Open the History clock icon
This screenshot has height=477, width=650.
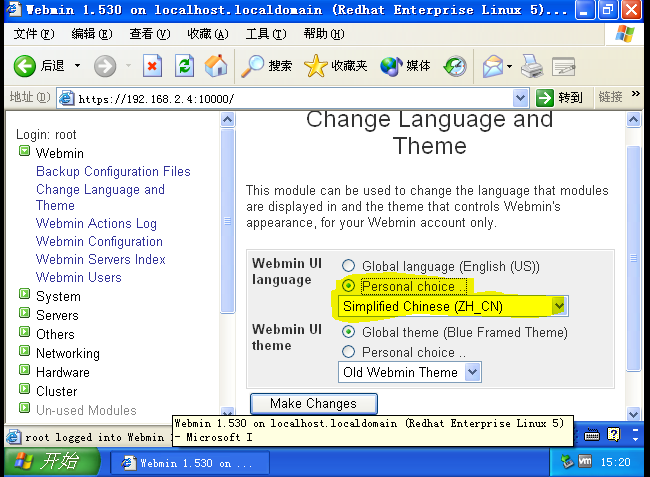pos(455,66)
